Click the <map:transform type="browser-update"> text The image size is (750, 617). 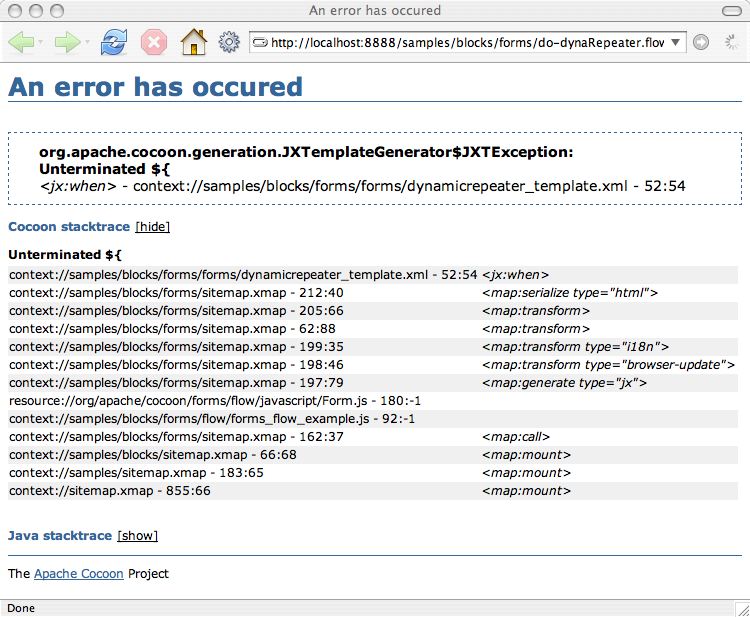click(608, 365)
